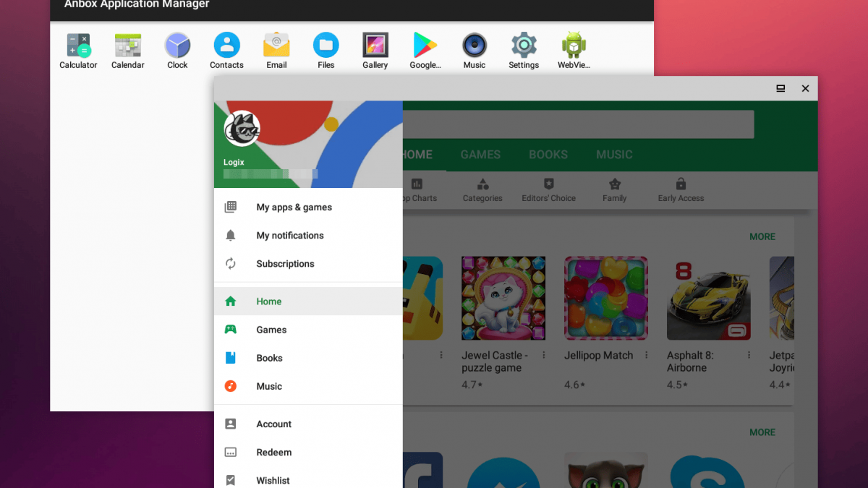Screen dimensions: 868x488
Task: Open overflow menu for Asphalt 8: Airborne
Action: click(x=749, y=356)
